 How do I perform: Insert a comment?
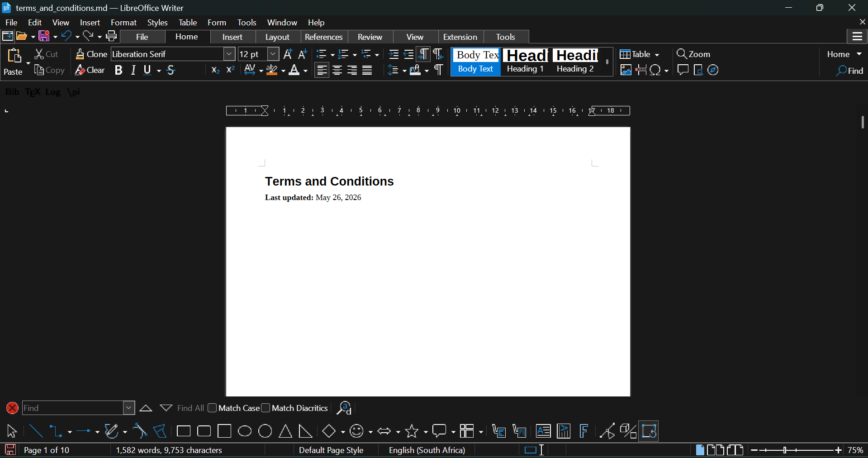[683, 70]
